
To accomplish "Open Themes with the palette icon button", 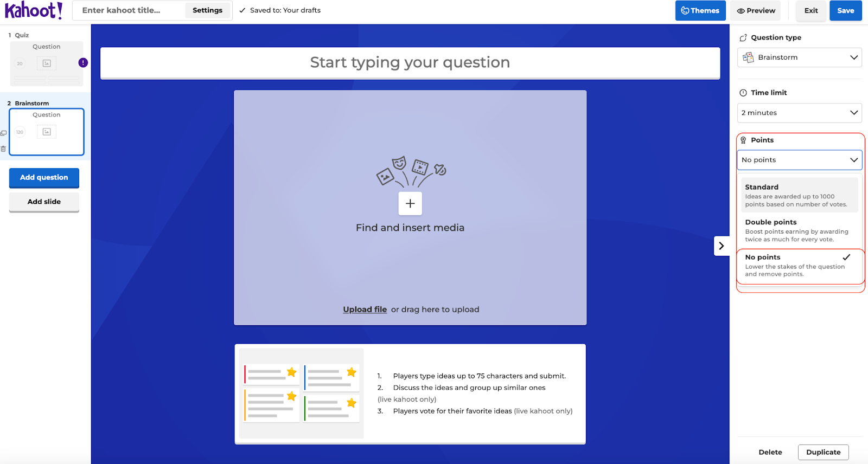I will (x=700, y=10).
